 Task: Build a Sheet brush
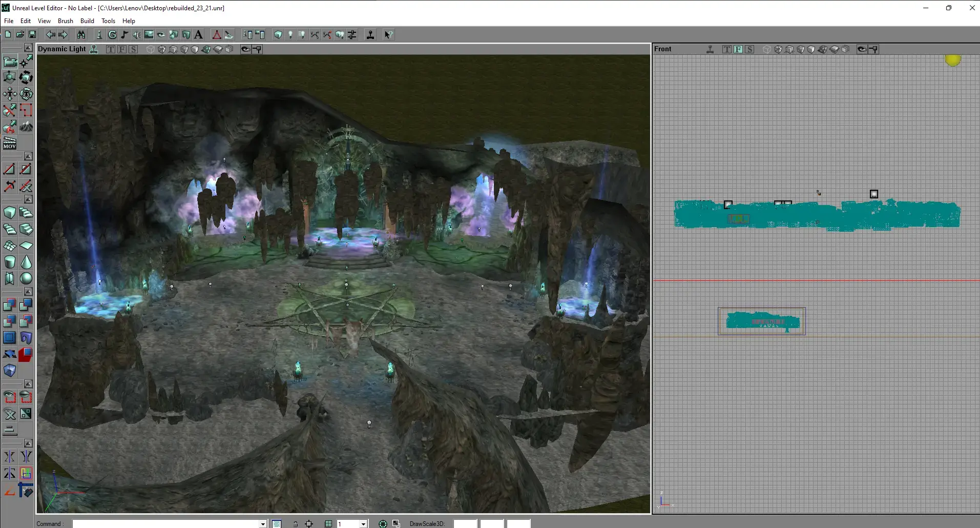26,246
